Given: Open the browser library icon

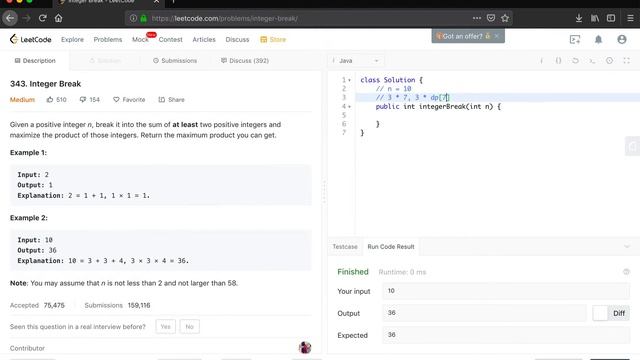Looking at the screenshot, I should pyautogui.click(x=595, y=18).
